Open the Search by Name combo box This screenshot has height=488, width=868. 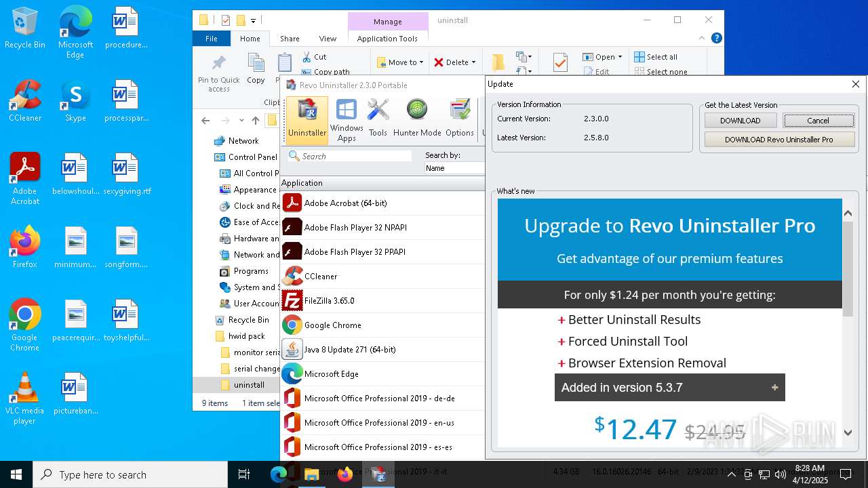click(454, 168)
